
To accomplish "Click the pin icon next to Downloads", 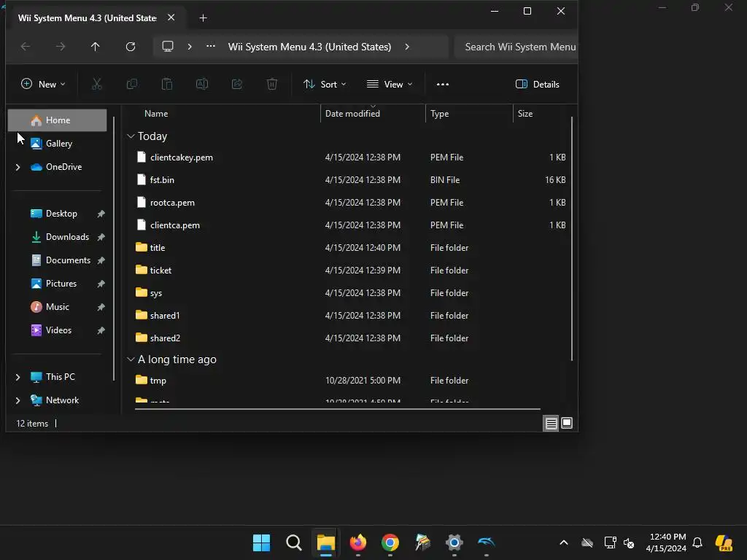I will tap(101, 237).
